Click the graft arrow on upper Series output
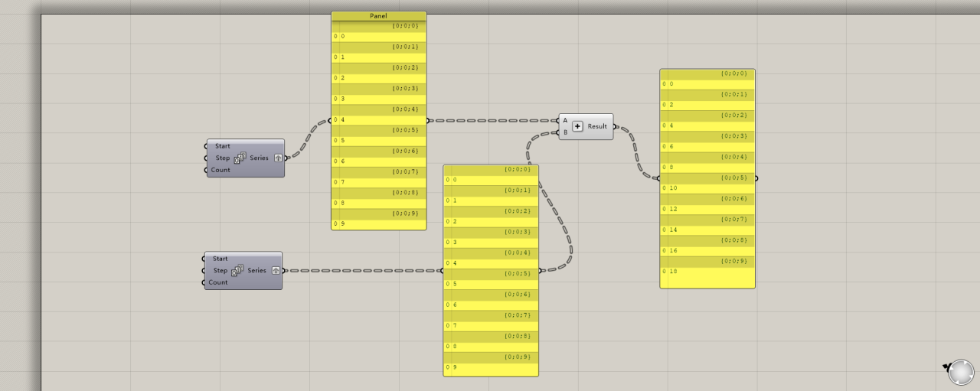This screenshot has height=391, width=980. click(x=278, y=158)
